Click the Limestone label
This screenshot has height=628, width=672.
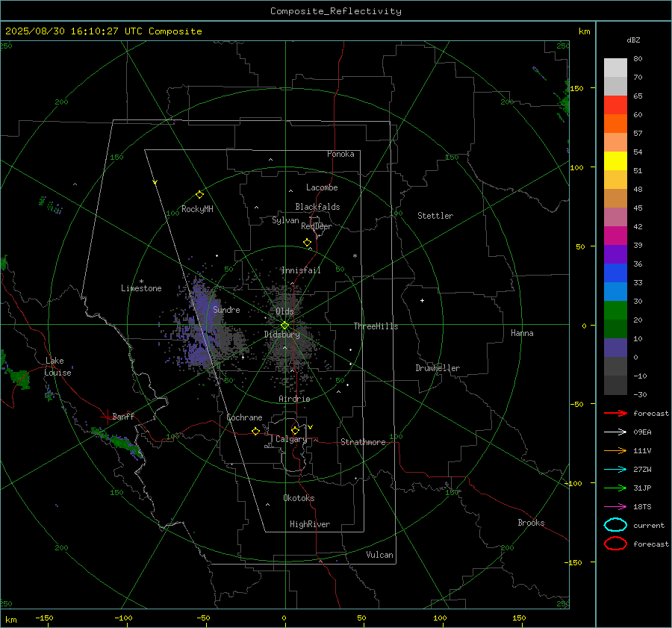141,288
